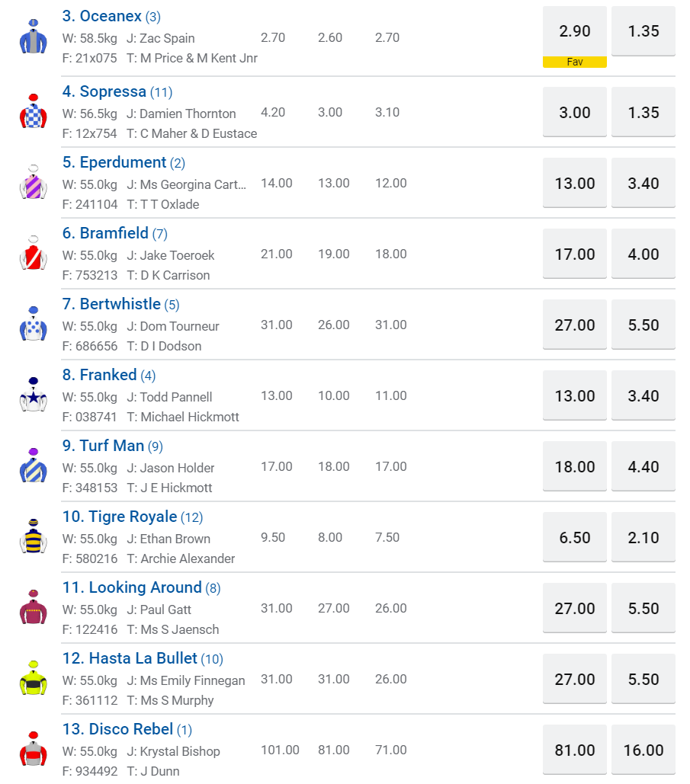Viewport: 690px width, 784px height.
Task: Select Bramfield place odds 4.00
Action: point(643,254)
